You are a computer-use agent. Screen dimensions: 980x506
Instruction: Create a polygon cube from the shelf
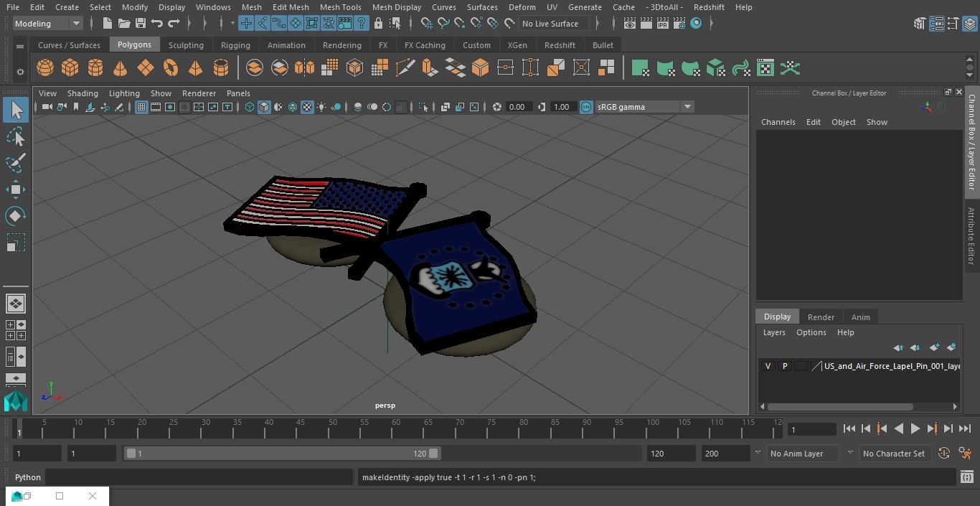tap(70, 68)
